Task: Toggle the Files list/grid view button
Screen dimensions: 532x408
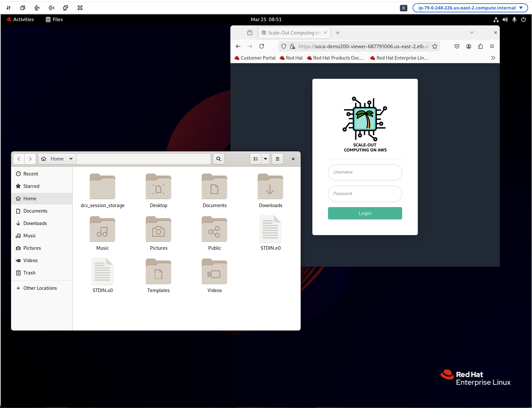Action: (x=256, y=159)
